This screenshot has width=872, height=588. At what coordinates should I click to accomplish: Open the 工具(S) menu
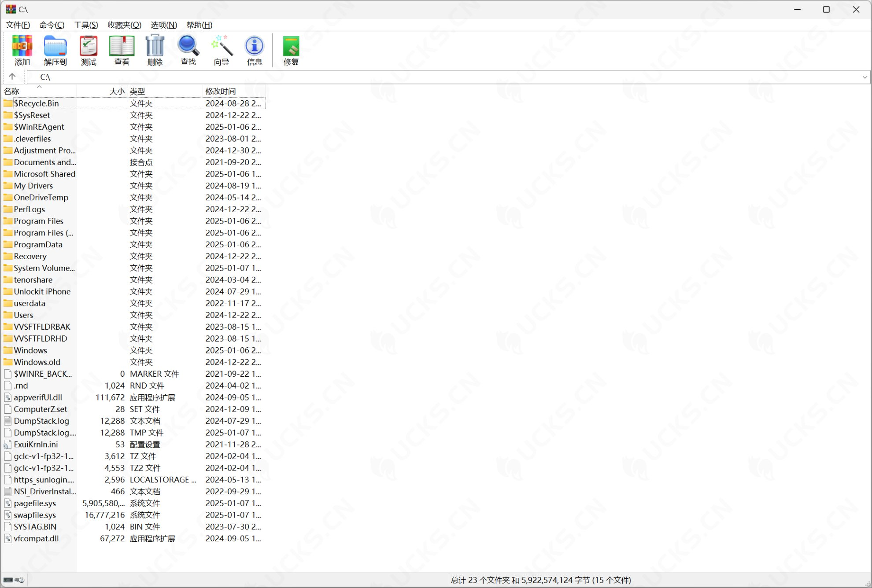86,25
